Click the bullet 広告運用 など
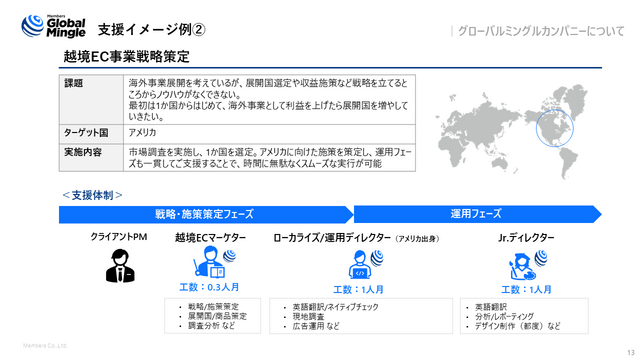The width and height of the screenshot is (640, 360). 316,326
